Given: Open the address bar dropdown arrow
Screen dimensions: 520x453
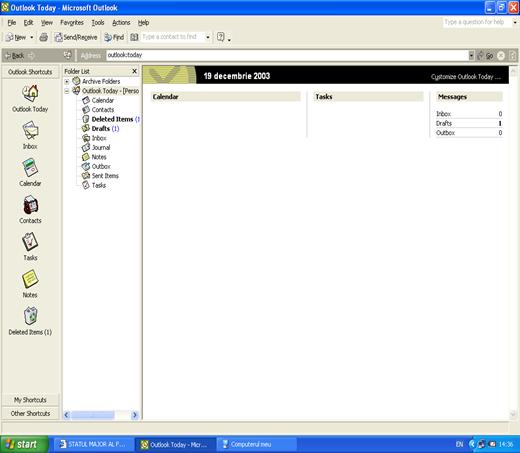Looking at the screenshot, I should (471, 55).
